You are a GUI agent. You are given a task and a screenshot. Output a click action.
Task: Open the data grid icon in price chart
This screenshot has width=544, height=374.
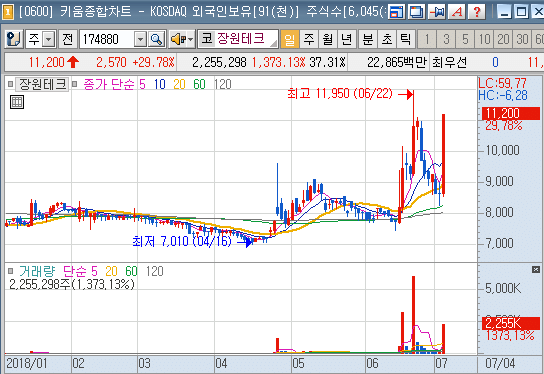[x=17, y=102]
